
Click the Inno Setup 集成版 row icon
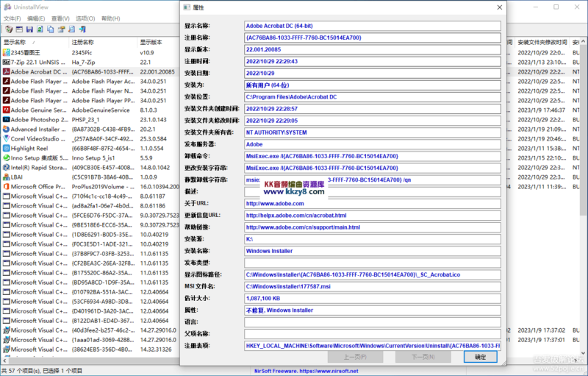[7, 158]
